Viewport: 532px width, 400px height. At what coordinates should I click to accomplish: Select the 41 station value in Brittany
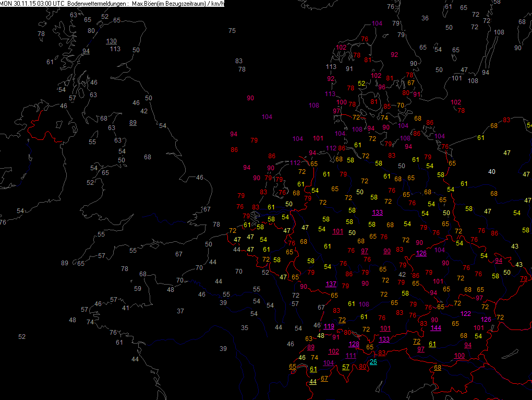[x=125, y=308]
